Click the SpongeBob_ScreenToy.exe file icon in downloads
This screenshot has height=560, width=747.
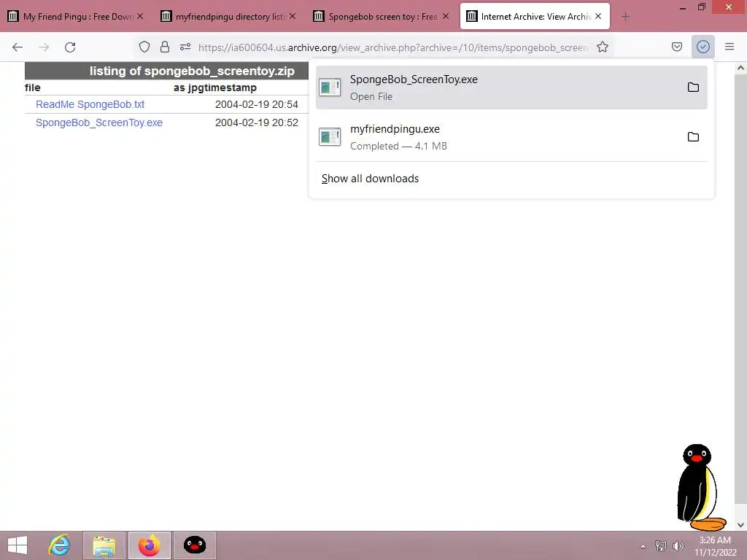[330, 87]
